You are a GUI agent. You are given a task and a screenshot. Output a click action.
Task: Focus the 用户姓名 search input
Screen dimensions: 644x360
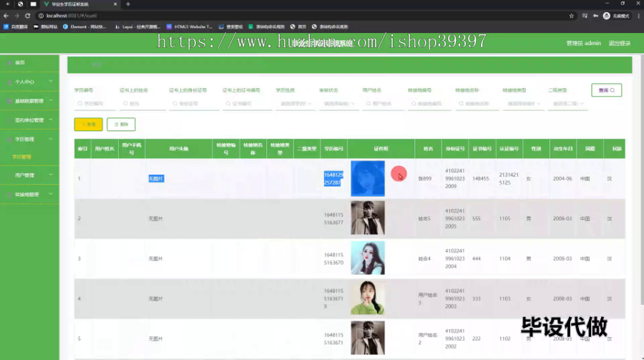pos(383,104)
